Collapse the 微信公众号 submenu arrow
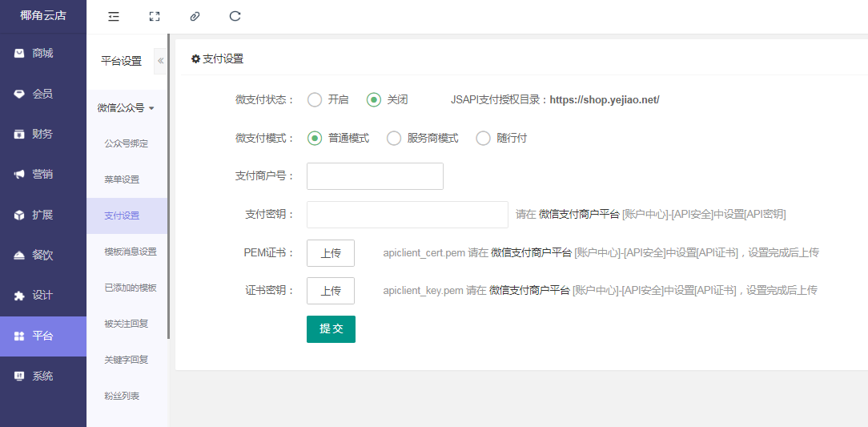 pyautogui.click(x=151, y=108)
